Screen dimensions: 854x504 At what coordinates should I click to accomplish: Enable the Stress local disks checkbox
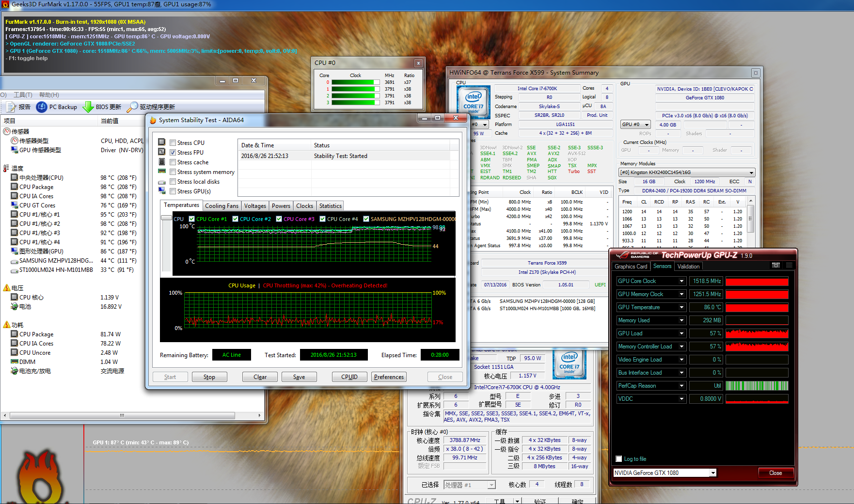(173, 181)
